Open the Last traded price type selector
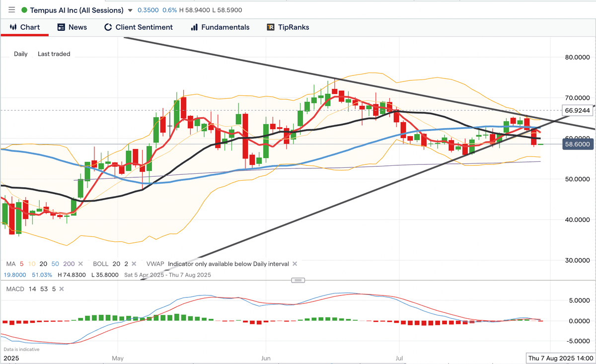This screenshot has height=364, width=596. 54,54
